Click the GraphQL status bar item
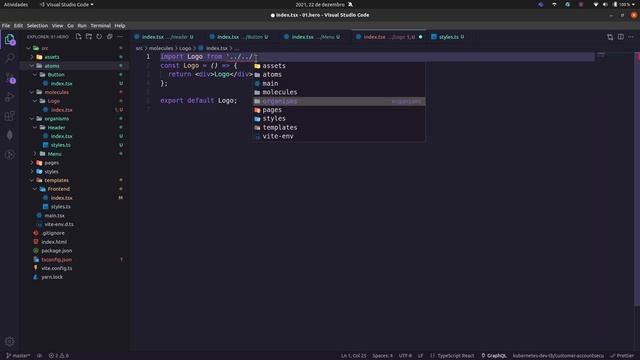This screenshot has height=360, width=640. pyautogui.click(x=494, y=356)
